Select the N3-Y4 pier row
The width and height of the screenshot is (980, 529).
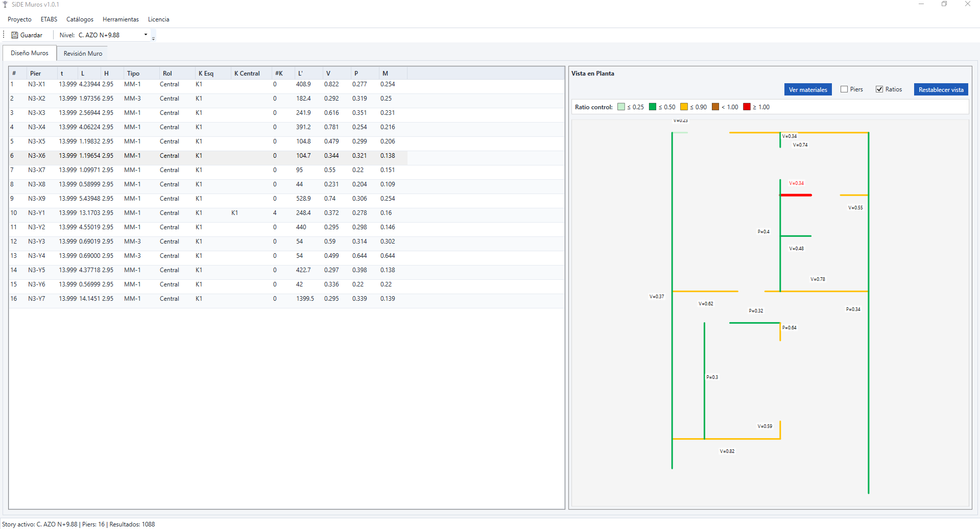[36, 256]
